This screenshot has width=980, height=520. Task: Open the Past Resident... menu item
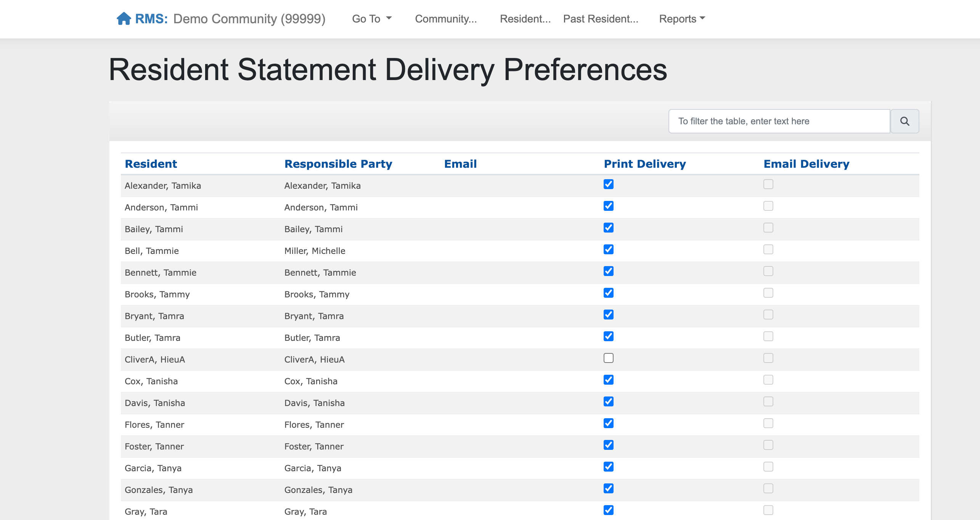(601, 19)
